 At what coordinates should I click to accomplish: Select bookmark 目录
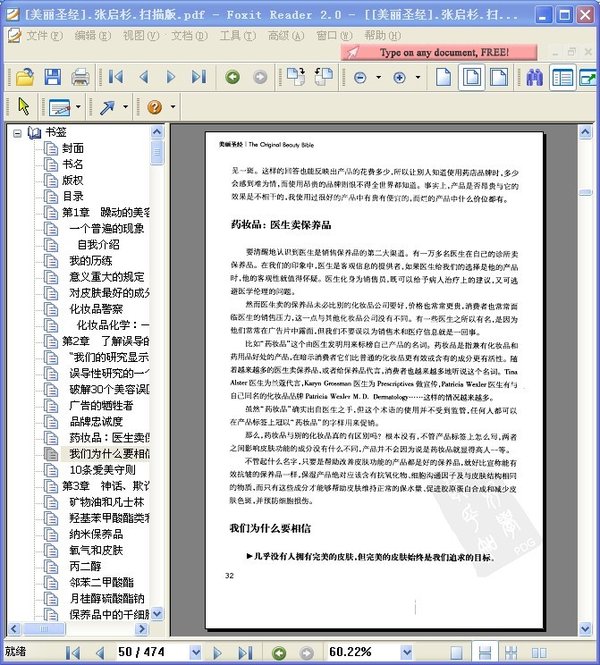73,196
